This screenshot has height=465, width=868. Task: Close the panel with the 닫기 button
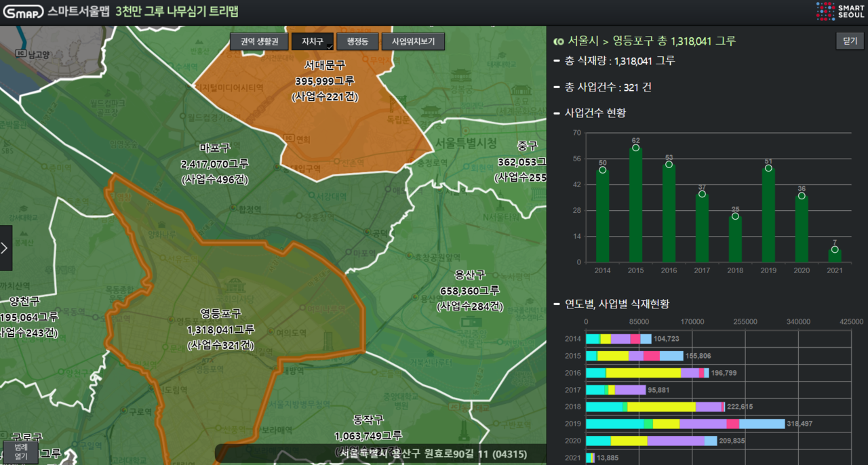tap(848, 41)
